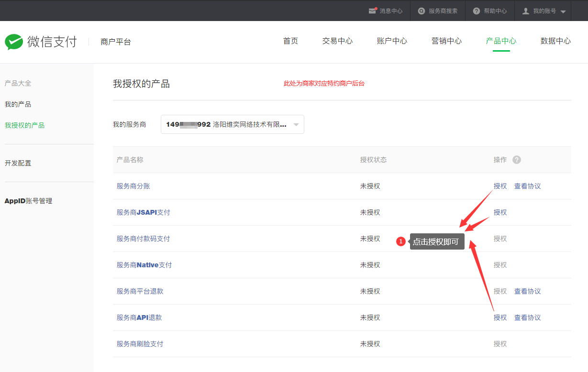588x372 pixels.
Task: Open the message center envelope icon
Action: click(372, 11)
